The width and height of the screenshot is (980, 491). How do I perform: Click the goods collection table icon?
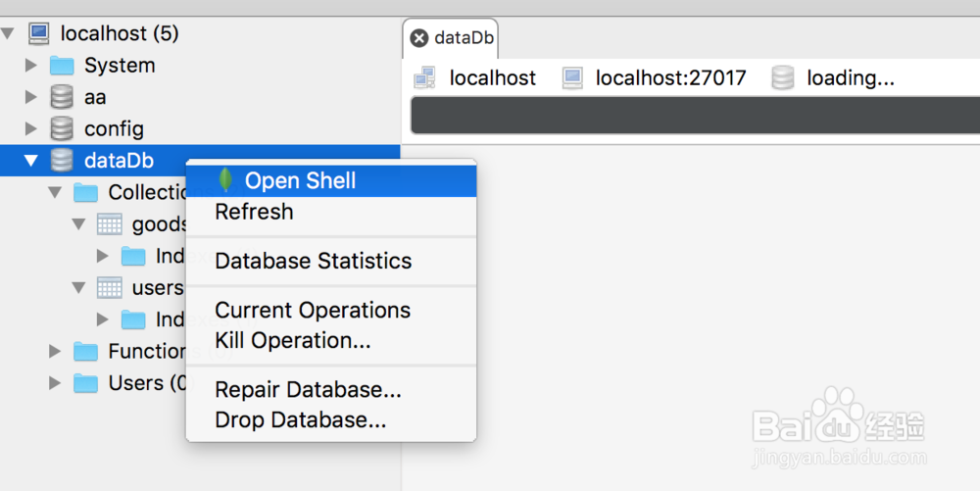(x=110, y=224)
